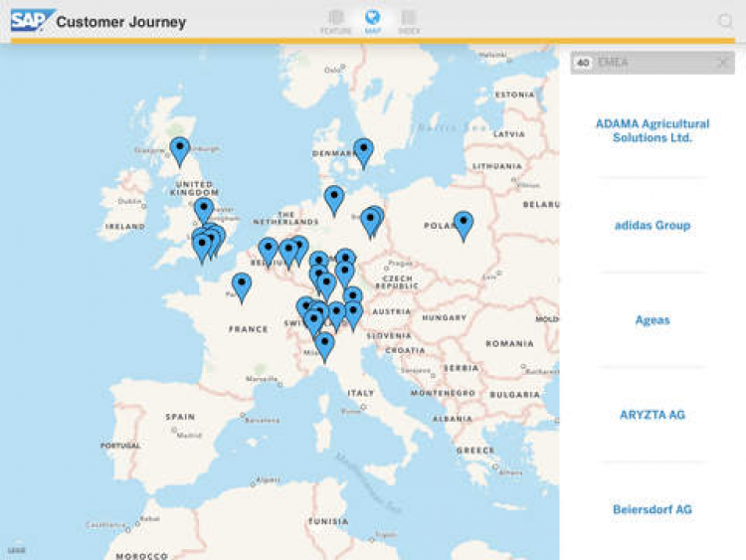Image resolution: width=746 pixels, height=560 pixels.
Task: Select the map pin in Denmark
Action: (363, 152)
